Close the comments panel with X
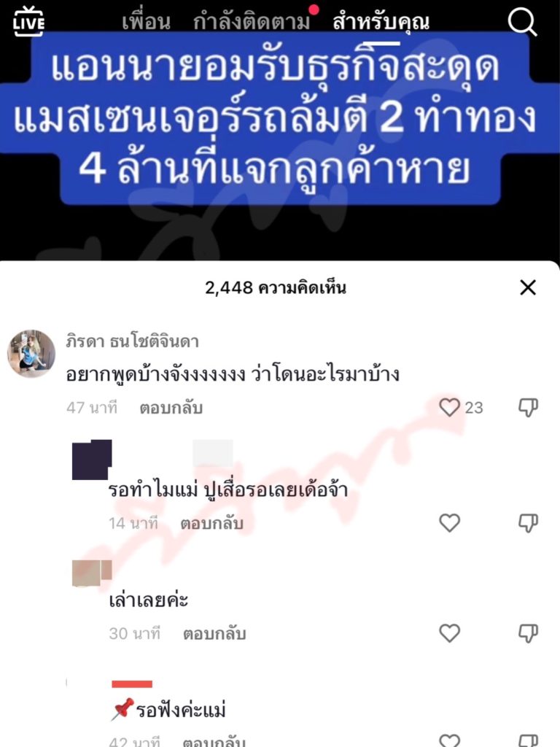 [528, 287]
